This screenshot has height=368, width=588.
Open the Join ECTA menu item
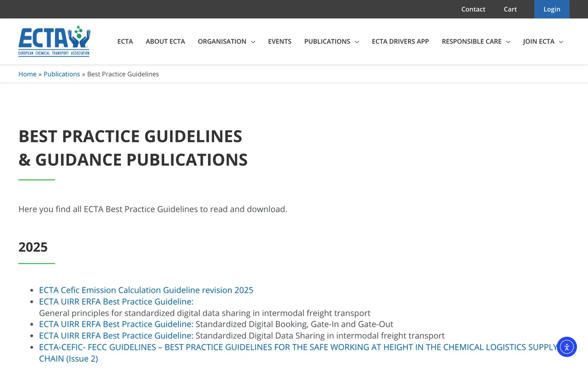coord(539,42)
